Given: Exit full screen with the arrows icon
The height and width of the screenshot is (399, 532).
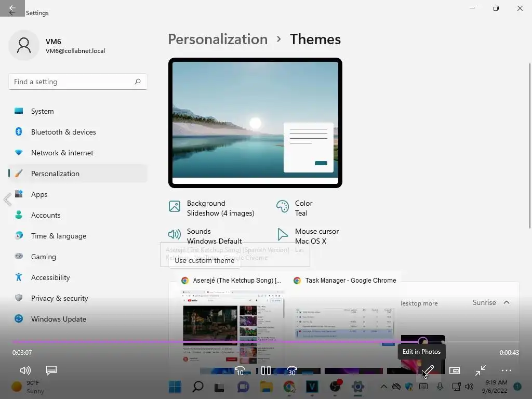Looking at the screenshot, I should pyautogui.click(x=481, y=370).
